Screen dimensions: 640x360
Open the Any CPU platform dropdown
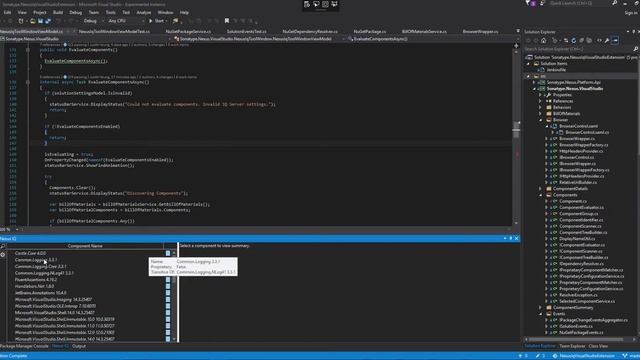126,21
